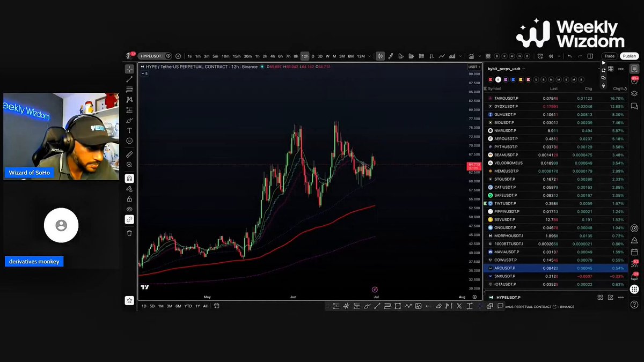
Task: Toggle lock all drawing tools
Action: (x=129, y=199)
